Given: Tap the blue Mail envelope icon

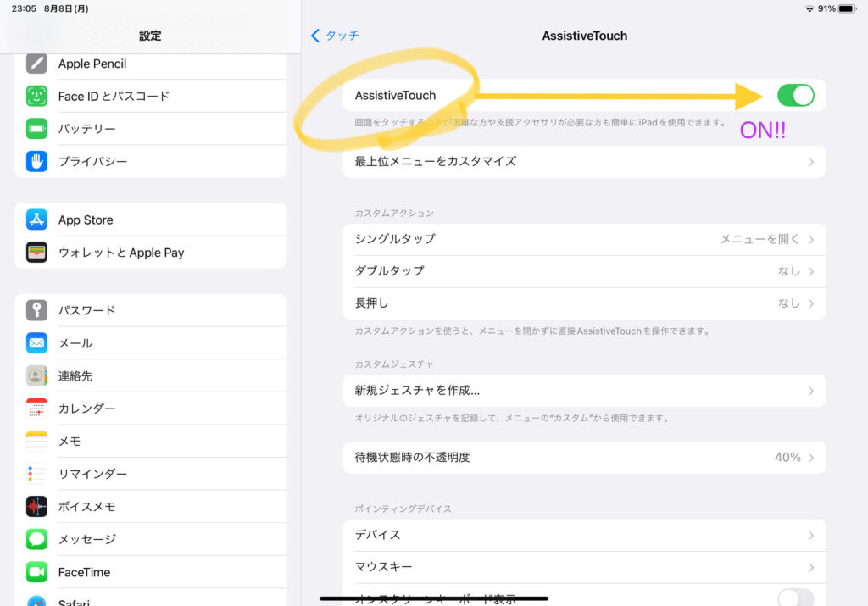Looking at the screenshot, I should pyautogui.click(x=36, y=343).
